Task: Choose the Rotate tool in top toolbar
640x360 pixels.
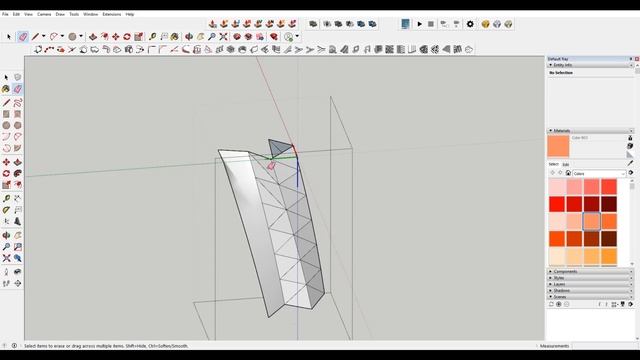Action: pos(127,37)
